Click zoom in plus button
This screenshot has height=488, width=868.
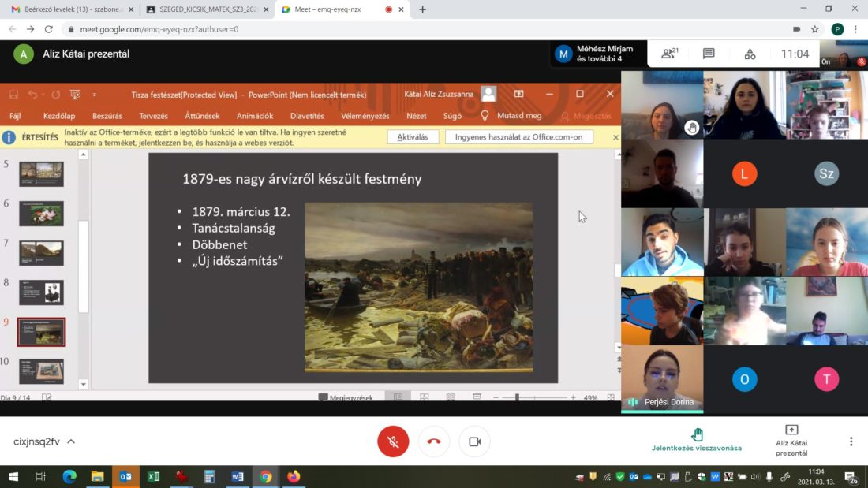pos(573,397)
